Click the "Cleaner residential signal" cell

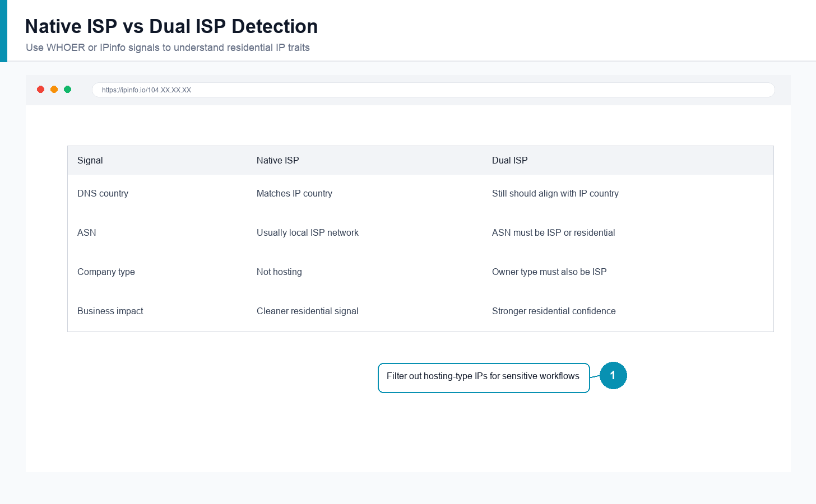tap(308, 311)
